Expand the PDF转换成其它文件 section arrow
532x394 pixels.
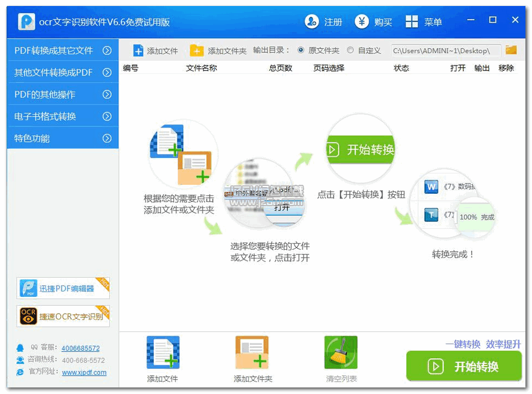click(x=107, y=51)
